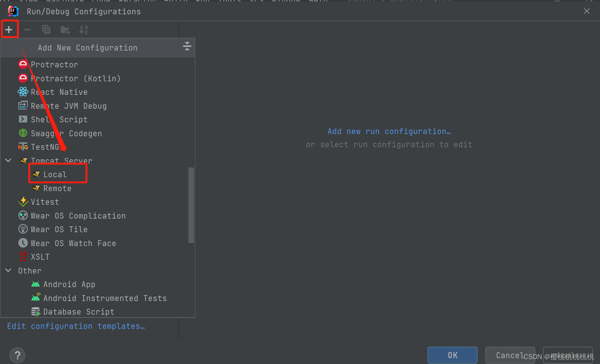Click the Wear OS Complication icon
600x364 pixels.
pos(23,215)
